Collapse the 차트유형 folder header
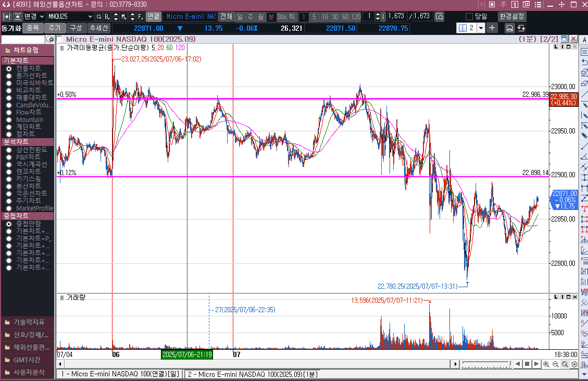The height and width of the screenshot is (381, 588). (27, 50)
